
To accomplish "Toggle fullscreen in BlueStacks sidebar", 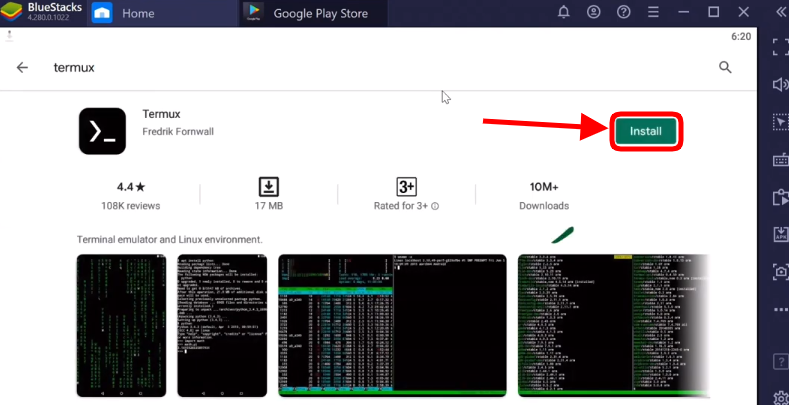I will [x=780, y=47].
